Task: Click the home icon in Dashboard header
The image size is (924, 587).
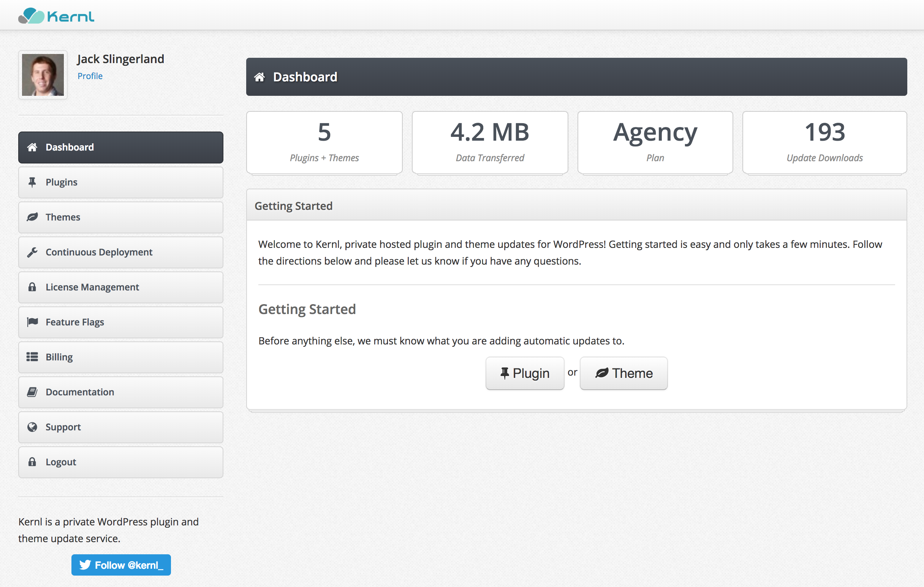Action: (x=259, y=77)
